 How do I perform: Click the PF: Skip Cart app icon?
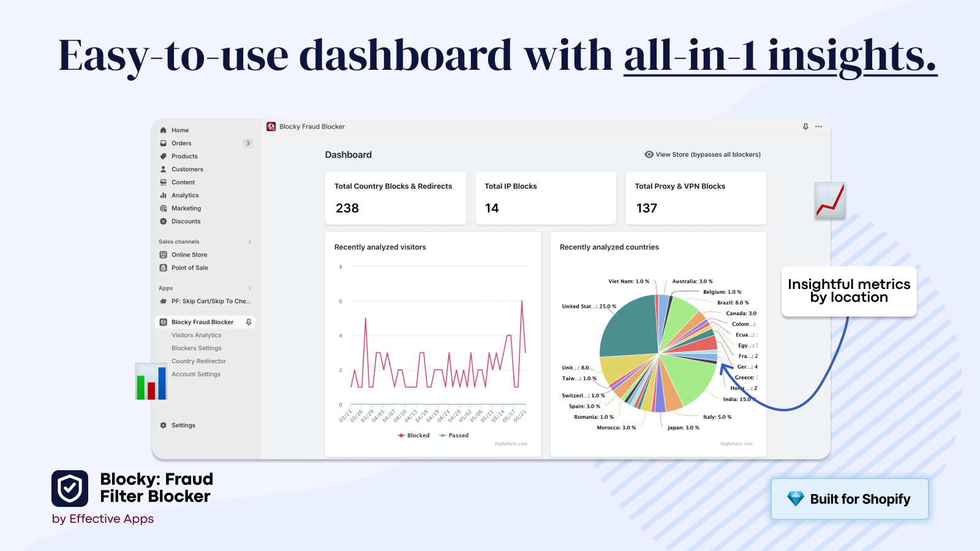click(x=164, y=301)
